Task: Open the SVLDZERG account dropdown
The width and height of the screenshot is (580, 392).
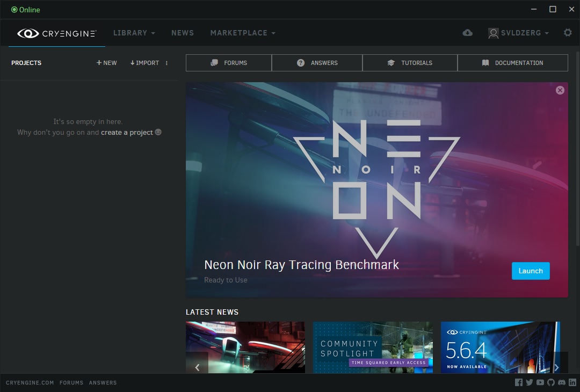Action: (518, 33)
